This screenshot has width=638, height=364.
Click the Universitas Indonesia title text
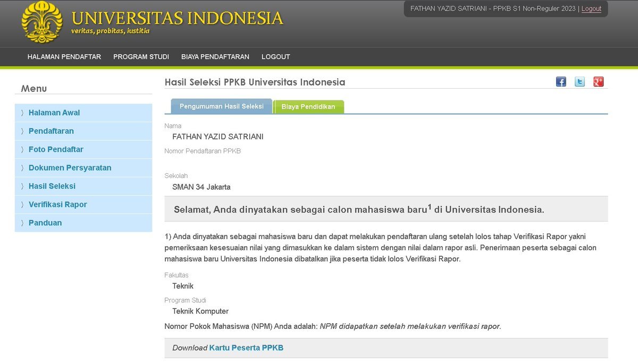(177, 18)
